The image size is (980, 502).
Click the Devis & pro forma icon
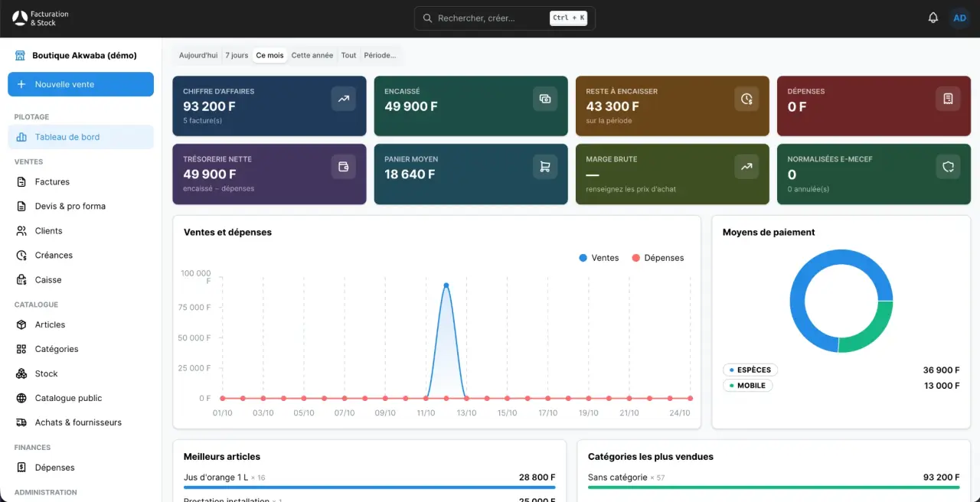21,206
